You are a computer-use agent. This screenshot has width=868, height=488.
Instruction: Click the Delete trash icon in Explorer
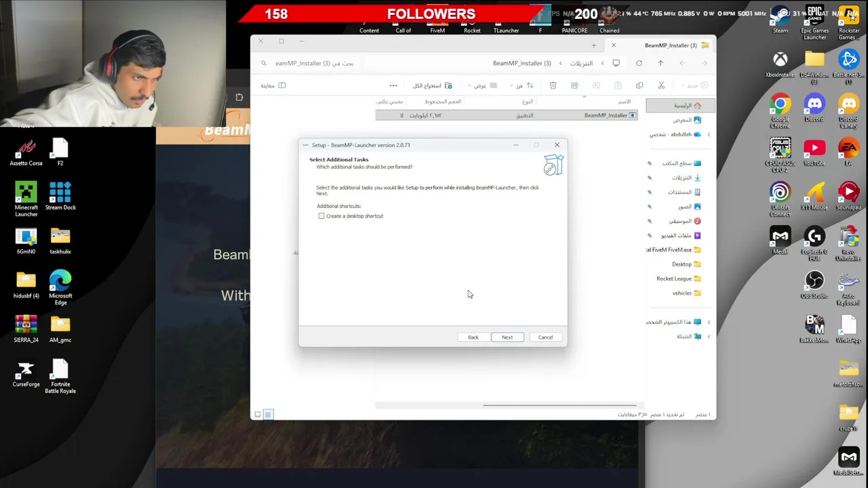click(x=553, y=85)
